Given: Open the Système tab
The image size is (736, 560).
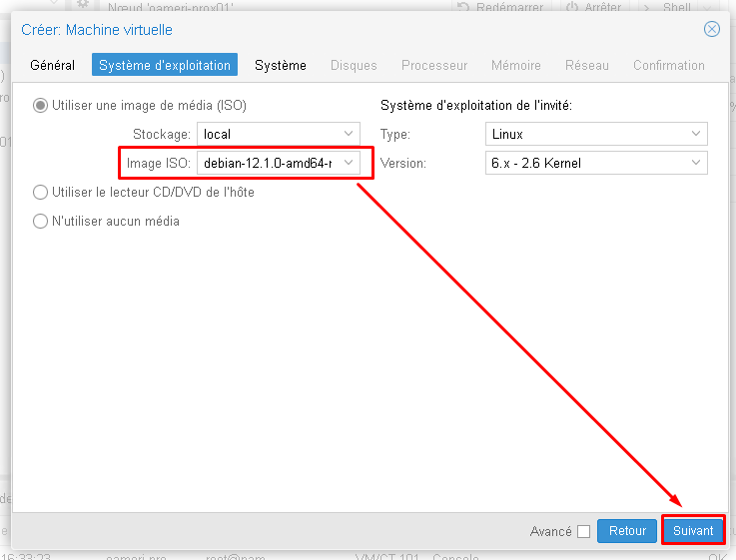Looking at the screenshot, I should pos(281,65).
